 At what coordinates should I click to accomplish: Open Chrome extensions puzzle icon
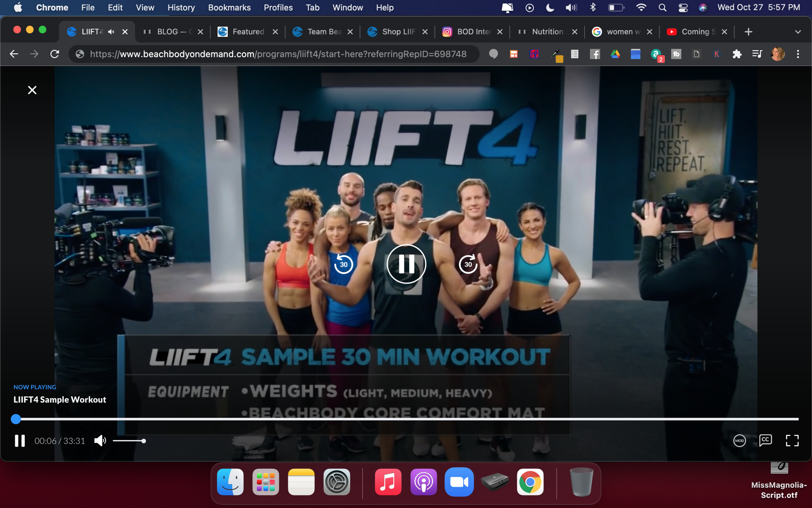[x=737, y=54]
